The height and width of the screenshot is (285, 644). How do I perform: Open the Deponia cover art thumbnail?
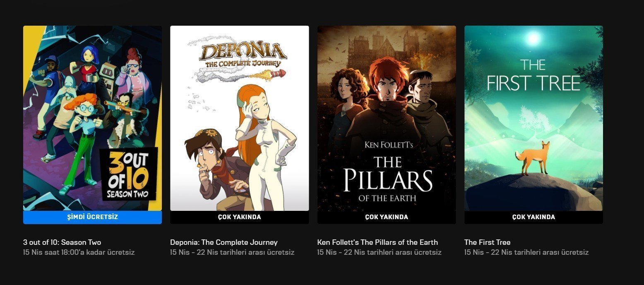[x=240, y=118]
